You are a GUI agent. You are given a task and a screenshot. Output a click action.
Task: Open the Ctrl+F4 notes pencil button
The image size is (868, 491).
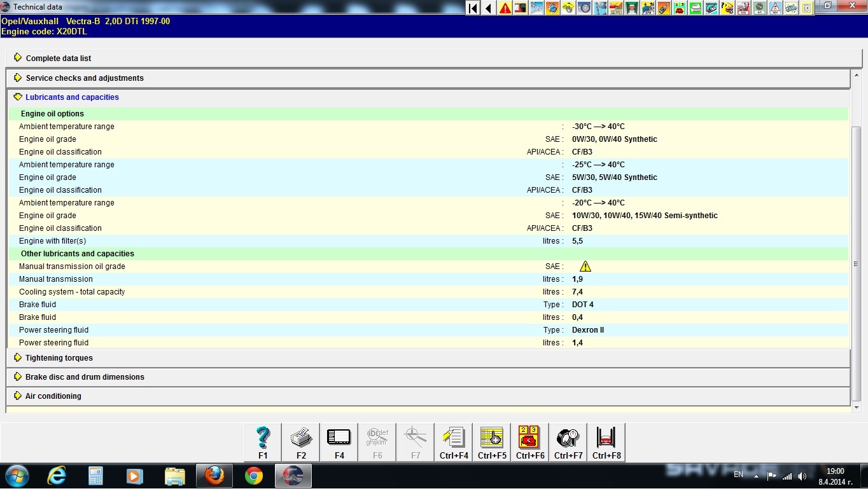tap(454, 442)
